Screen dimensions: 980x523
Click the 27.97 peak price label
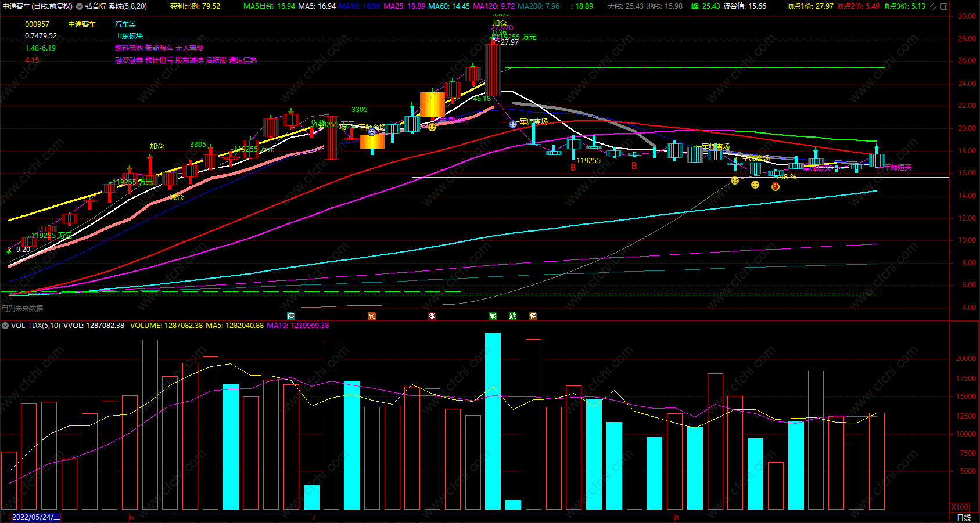[x=509, y=42]
